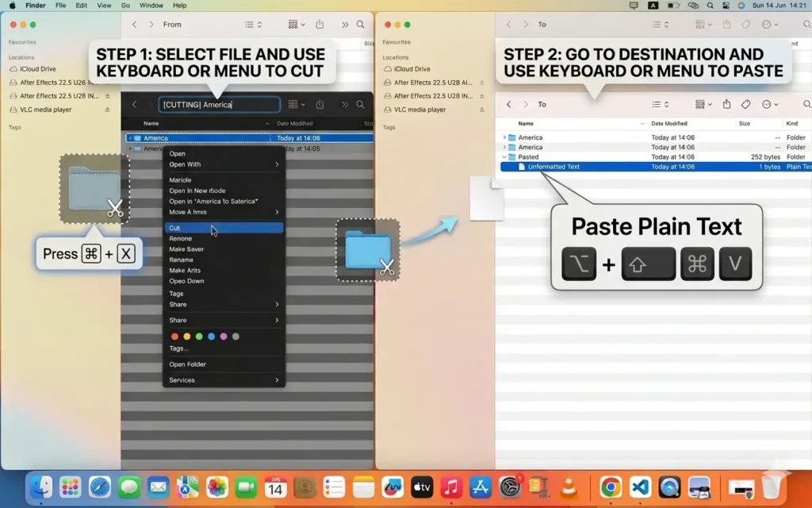The width and height of the screenshot is (812, 508).
Task: Open the Open With submenu
Action: pyautogui.click(x=224, y=164)
